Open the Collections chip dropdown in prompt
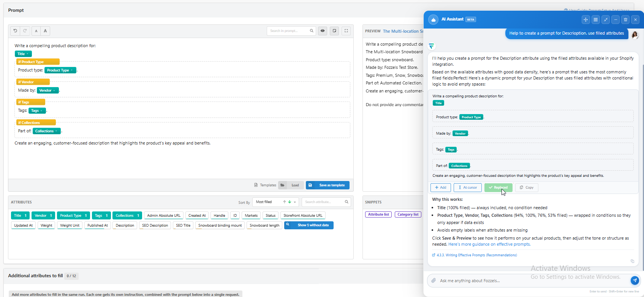Screen dimensions: 644x297 [x=47, y=131]
